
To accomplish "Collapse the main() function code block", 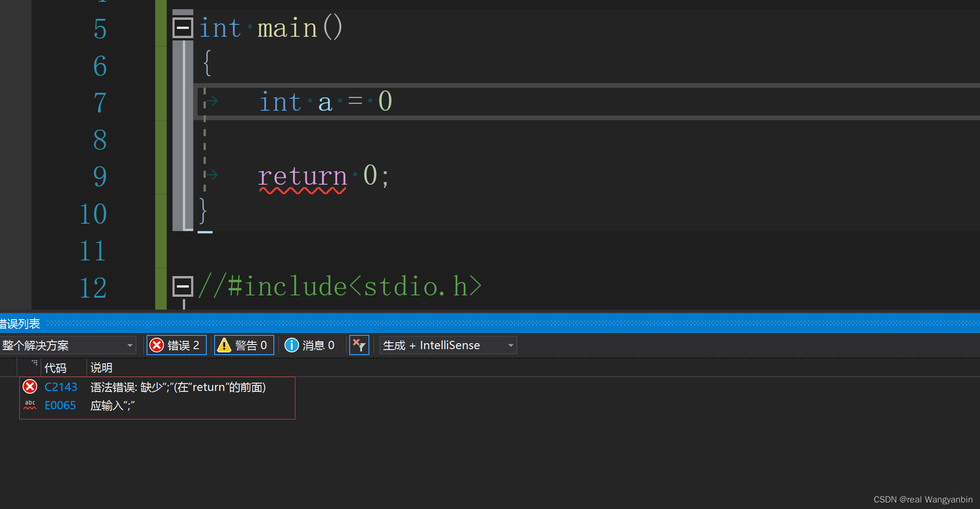I will (183, 28).
